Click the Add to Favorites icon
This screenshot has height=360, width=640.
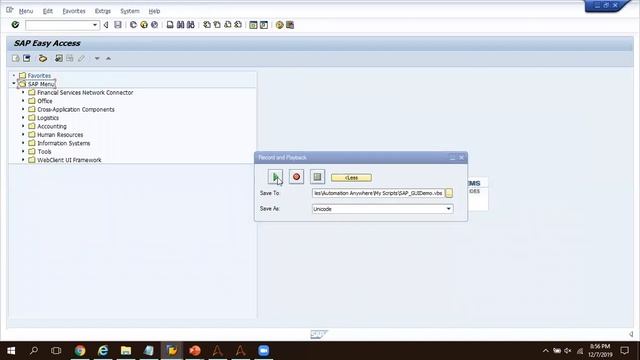(59, 58)
